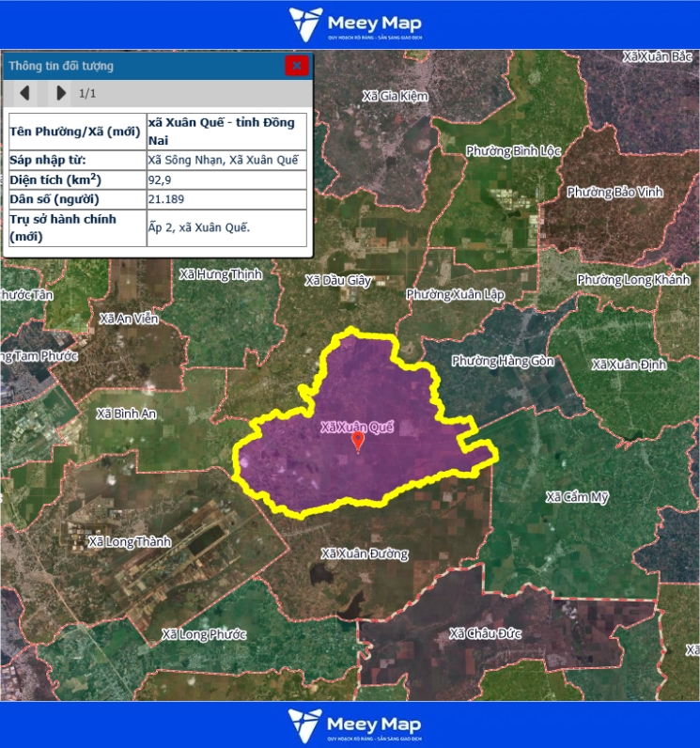
Task: Select the Phường Bảo Vinh region label
Action: point(614,192)
